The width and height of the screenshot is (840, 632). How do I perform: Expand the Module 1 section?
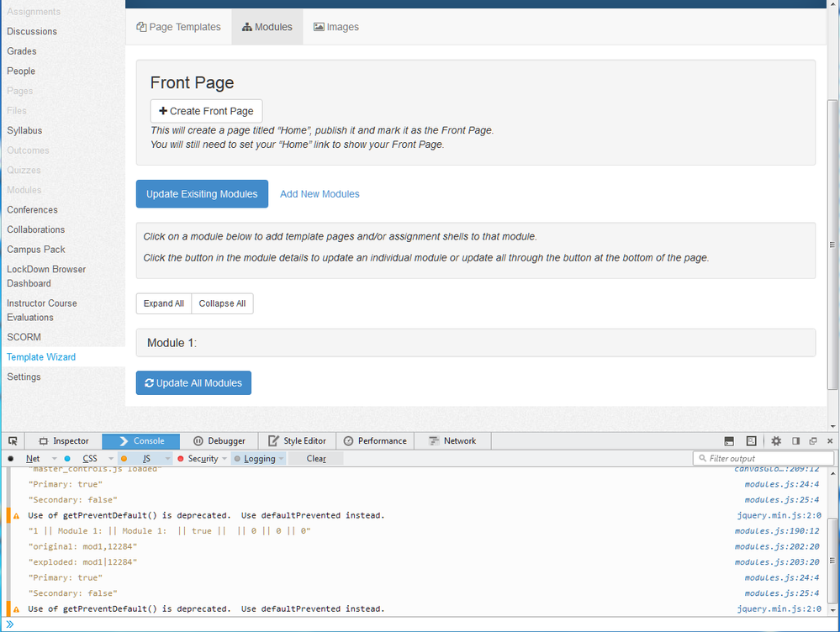pos(475,343)
